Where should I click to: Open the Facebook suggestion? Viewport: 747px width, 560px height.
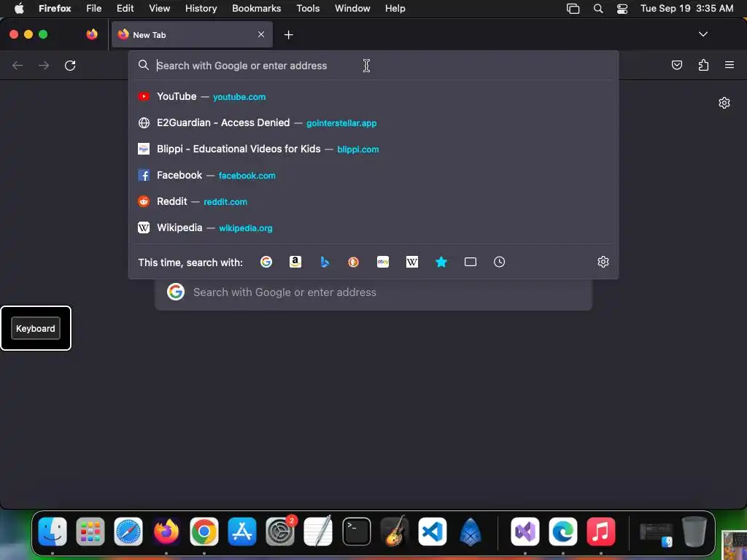pyautogui.click(x=373, y=175)
